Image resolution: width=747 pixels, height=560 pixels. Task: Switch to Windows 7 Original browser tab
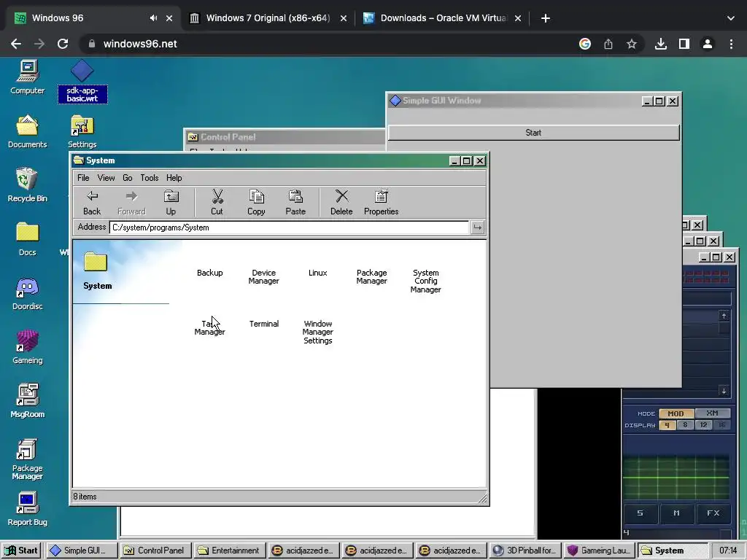click(x=268, y=18)
